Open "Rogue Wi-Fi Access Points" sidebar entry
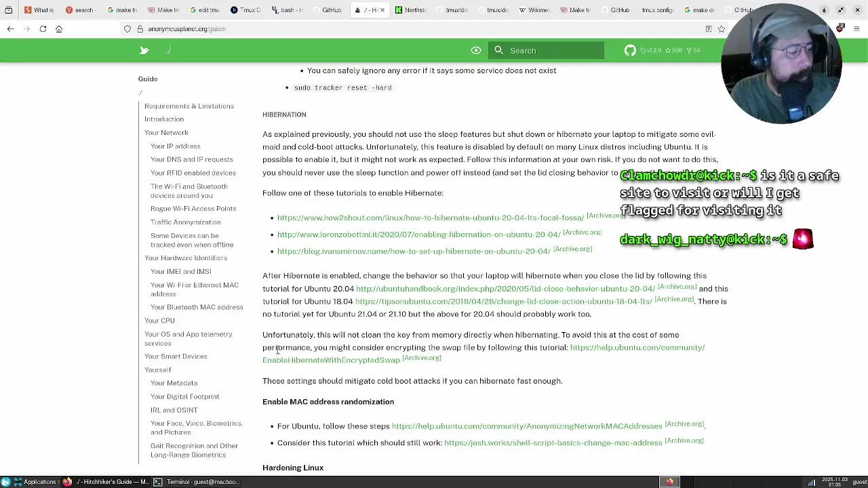This screenshot has width=868, height=488. coord(193,209)
